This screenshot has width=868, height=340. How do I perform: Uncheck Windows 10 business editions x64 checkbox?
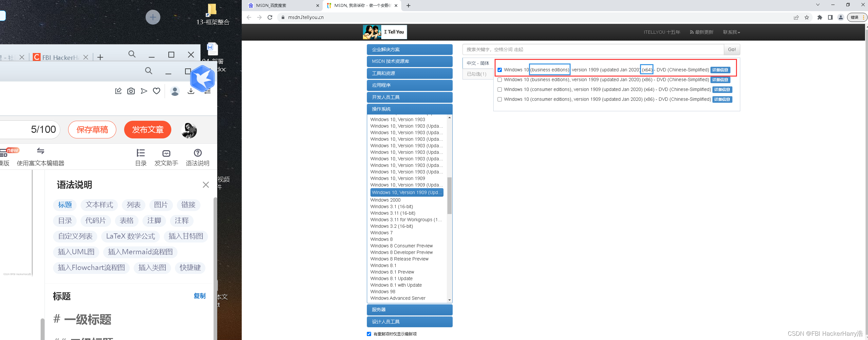click(x=500, y=70)
